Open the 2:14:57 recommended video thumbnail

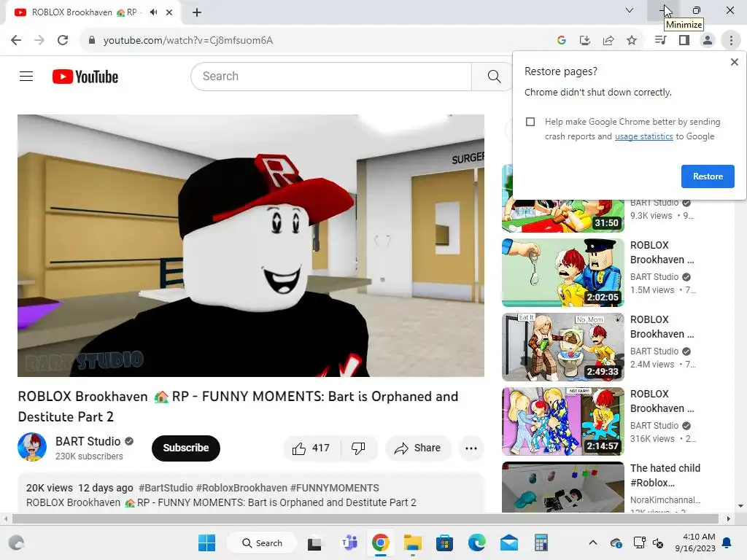tap(562, 421)
